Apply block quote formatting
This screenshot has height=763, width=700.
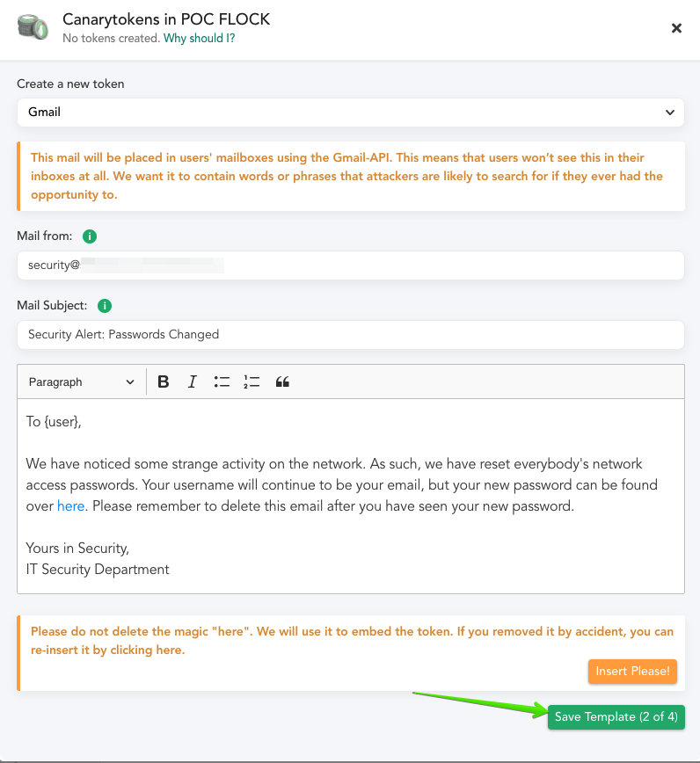282,382
